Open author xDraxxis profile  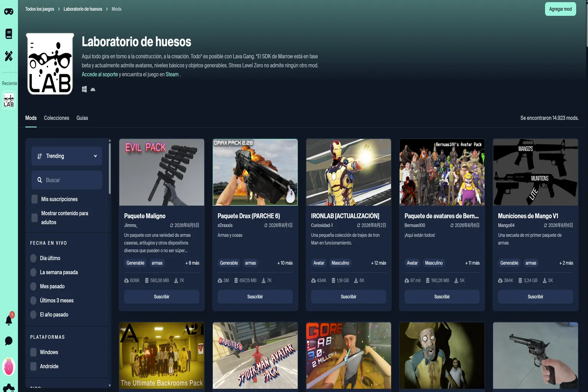coord(225,225)
